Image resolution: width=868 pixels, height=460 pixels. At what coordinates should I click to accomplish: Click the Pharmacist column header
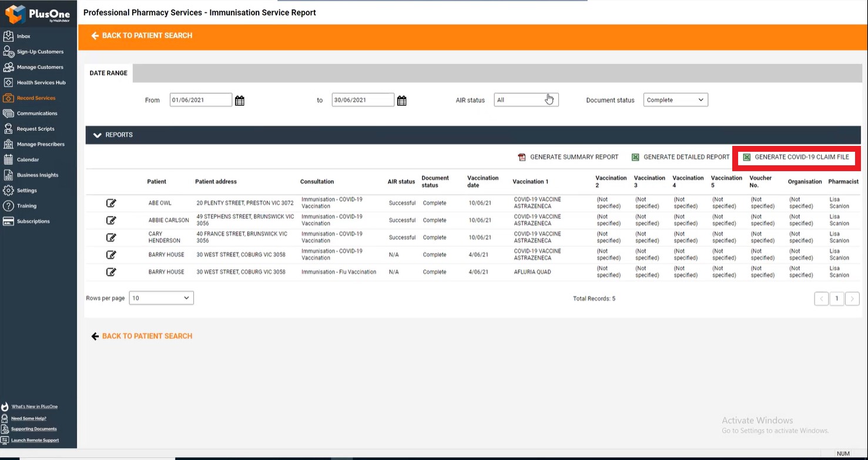click(x=843, y=182)
